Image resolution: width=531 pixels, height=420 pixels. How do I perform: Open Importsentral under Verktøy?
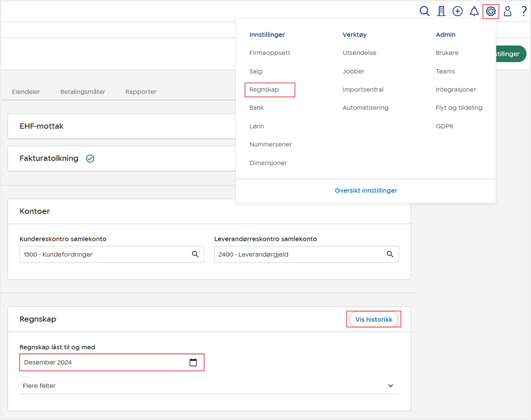363,90
